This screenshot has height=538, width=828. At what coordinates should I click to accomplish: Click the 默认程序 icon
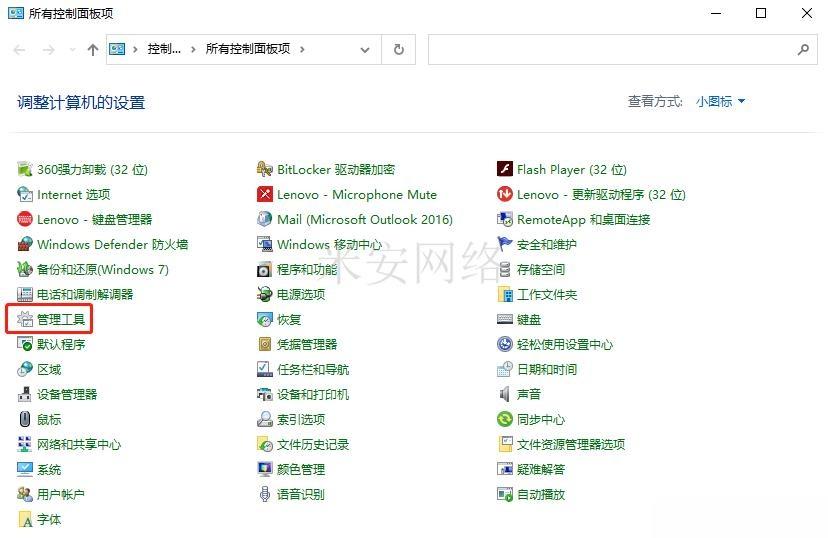tap(25, 344)
